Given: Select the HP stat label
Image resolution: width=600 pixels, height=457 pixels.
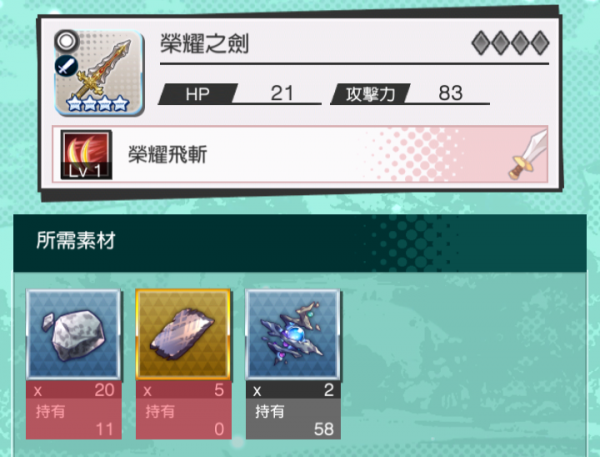Looking at the screenshot, I should point(197,94).
